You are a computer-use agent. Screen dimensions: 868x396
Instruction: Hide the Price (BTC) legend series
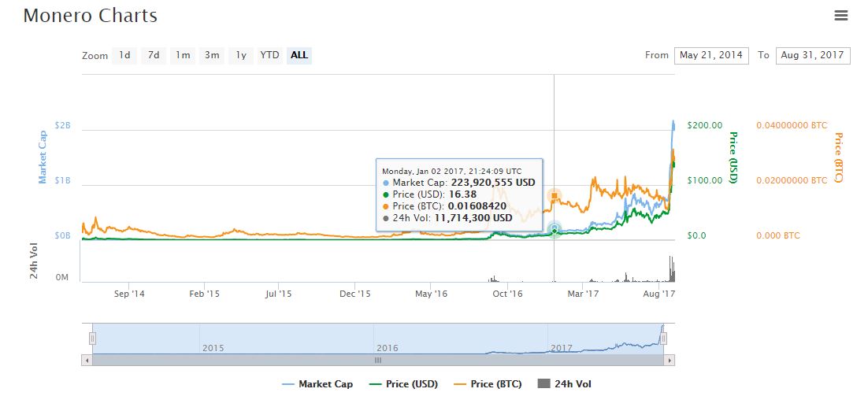pyautogui.click(x=488, y=384)
